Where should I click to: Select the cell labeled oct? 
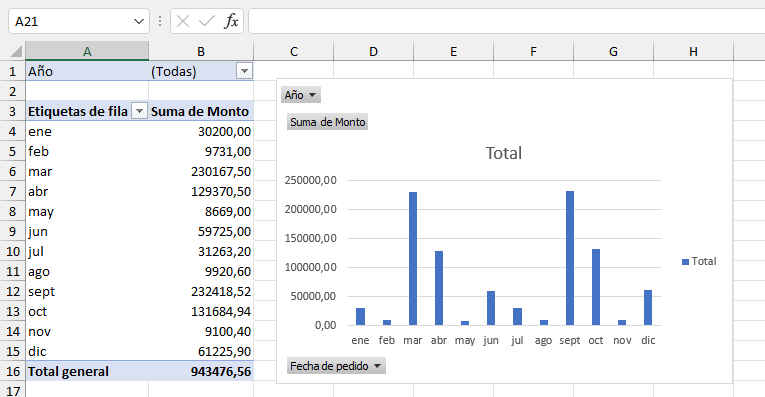pos(87,311)
